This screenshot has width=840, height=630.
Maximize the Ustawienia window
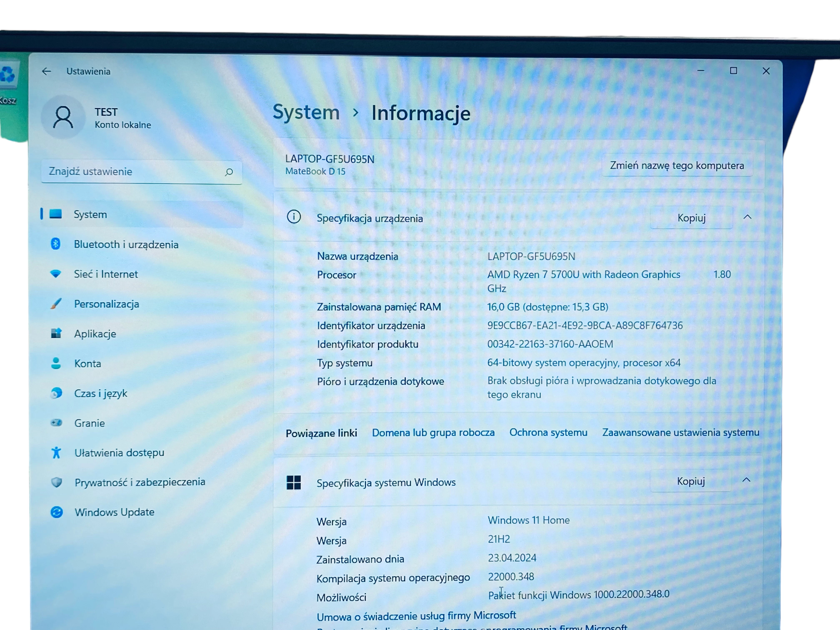733,71
